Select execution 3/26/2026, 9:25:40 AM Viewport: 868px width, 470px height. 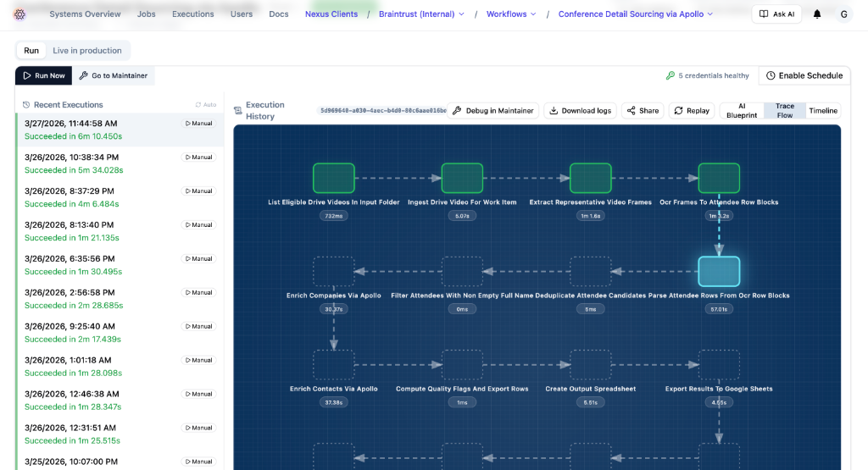click(120, 332)
